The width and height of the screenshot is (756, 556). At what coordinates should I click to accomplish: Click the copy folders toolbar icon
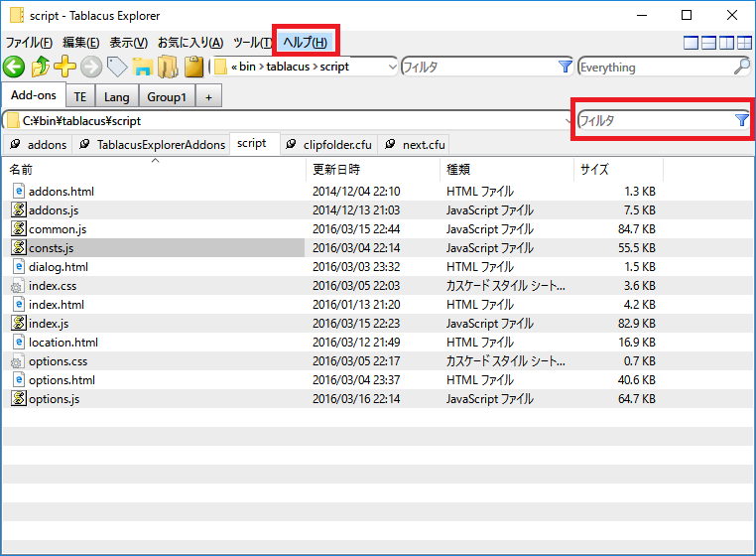(168, 67)
